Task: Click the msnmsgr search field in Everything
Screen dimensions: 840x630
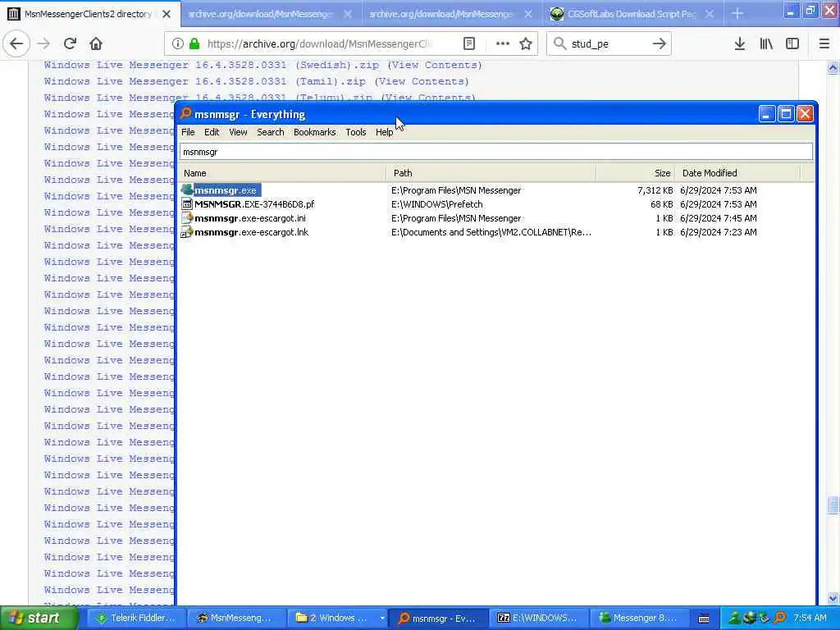Action: pyautogui.click(x=496, y=152)
